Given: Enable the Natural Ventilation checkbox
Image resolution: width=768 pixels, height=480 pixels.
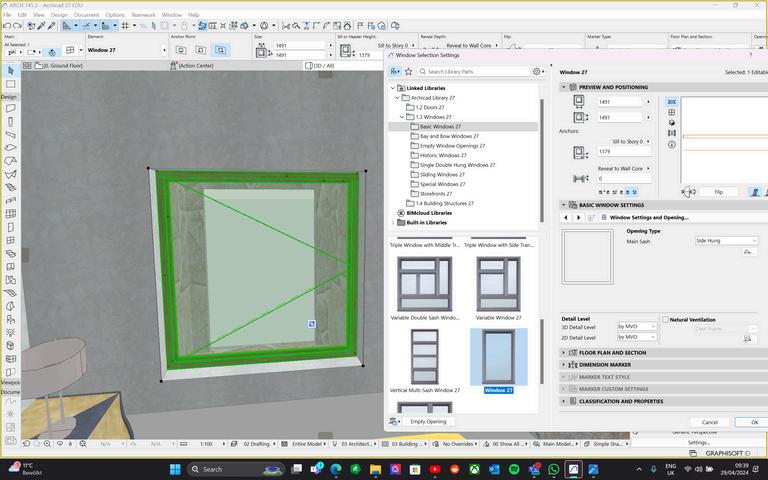Looking at the screenshot, I should (x=665, y=320).
